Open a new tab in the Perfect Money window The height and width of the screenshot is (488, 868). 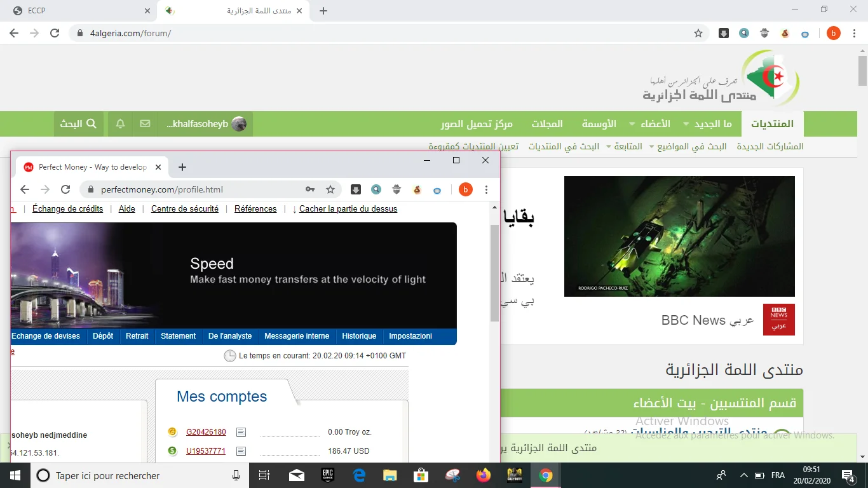point(182,167)
